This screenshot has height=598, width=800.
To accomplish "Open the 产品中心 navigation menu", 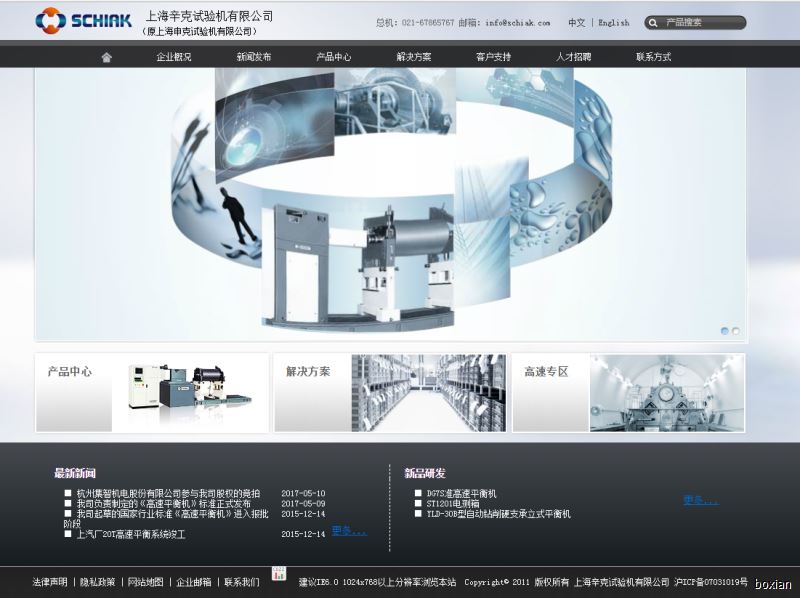I will [x=334, y=57].
